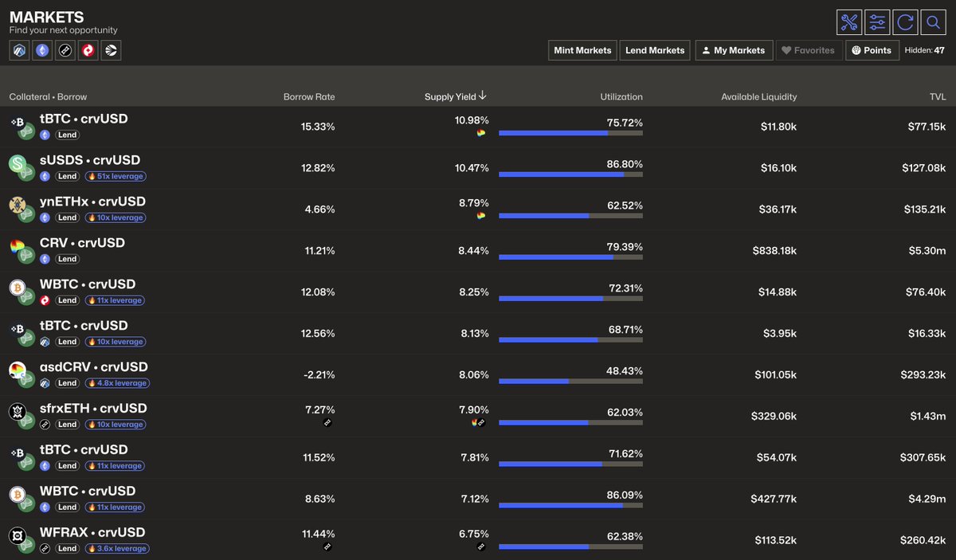This screenshot has width=956, height=560.
Task: Click WBTC icon in row with 12.08% borrow rate
Action: pos(18,288)
